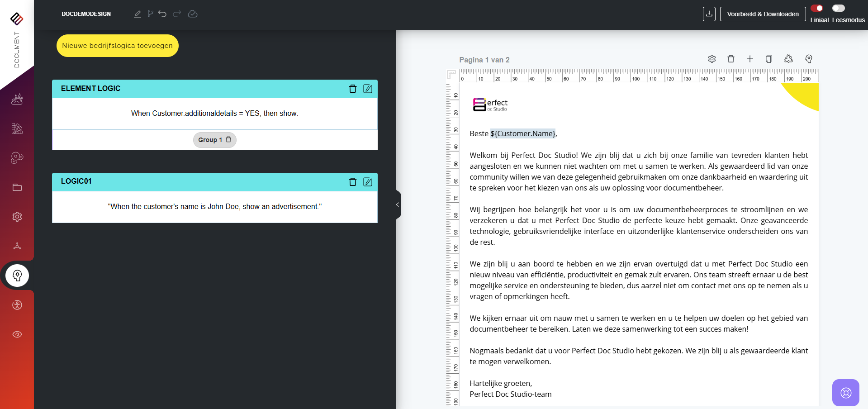Toggle the Liniaal ruler switch

pos(817,8)
